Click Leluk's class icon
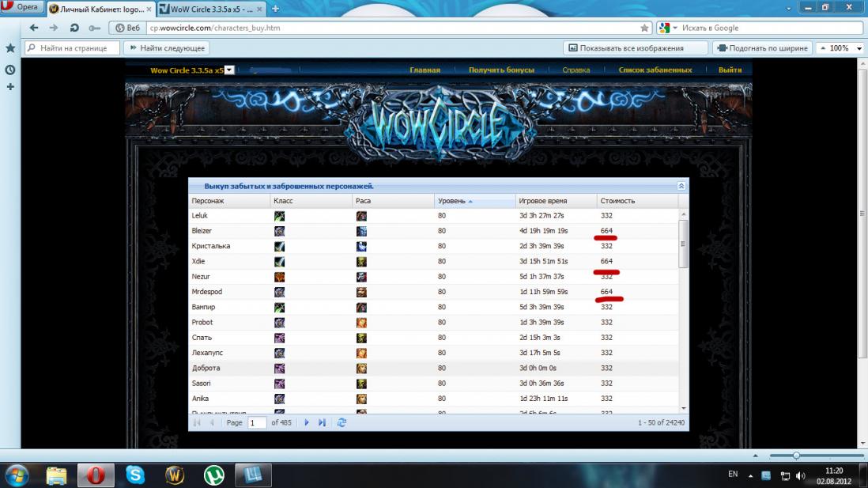Screen dimensions: 868x488 (x=279, y=216)
